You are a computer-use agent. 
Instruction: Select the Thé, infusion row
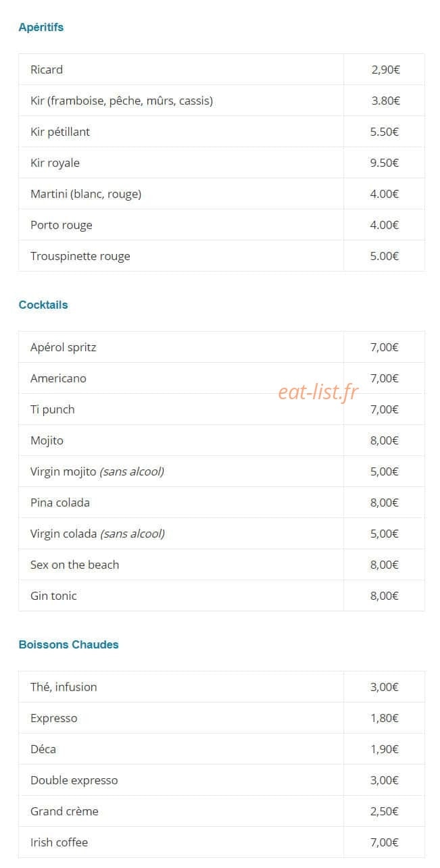pyautogui.click(x=222, y=687)
